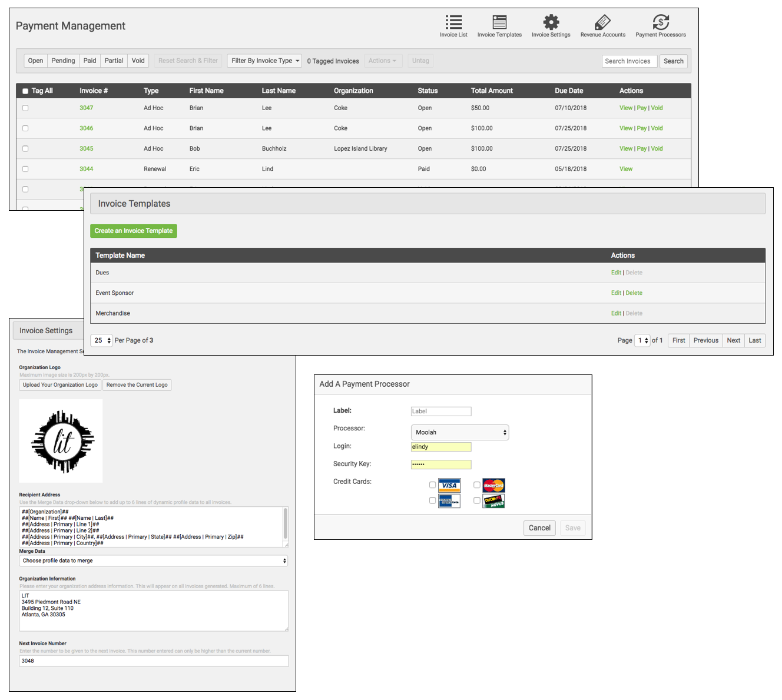Click Void for invoice 3046

657,128
